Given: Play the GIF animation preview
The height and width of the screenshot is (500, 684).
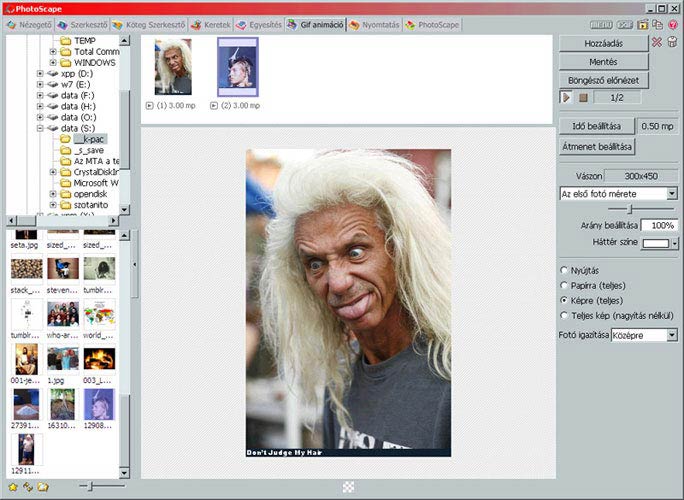Looking at the screenshot, I should 567,98.
